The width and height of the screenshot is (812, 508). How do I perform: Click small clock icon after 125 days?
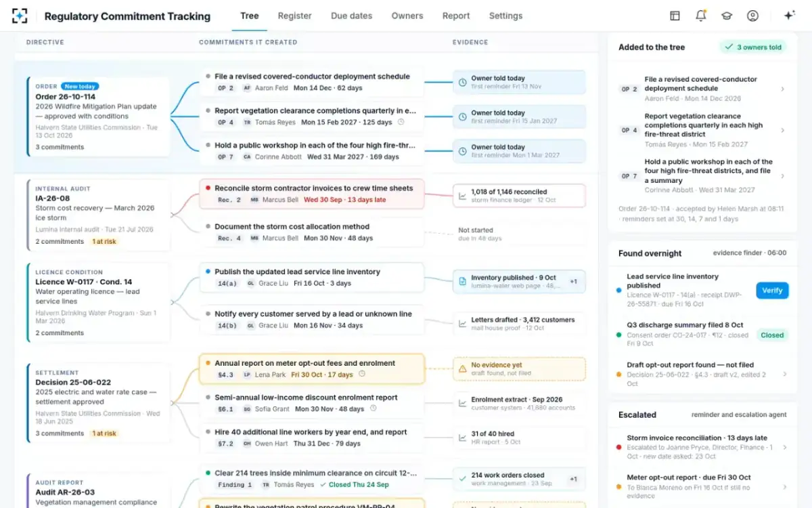(x=401, y=123)
